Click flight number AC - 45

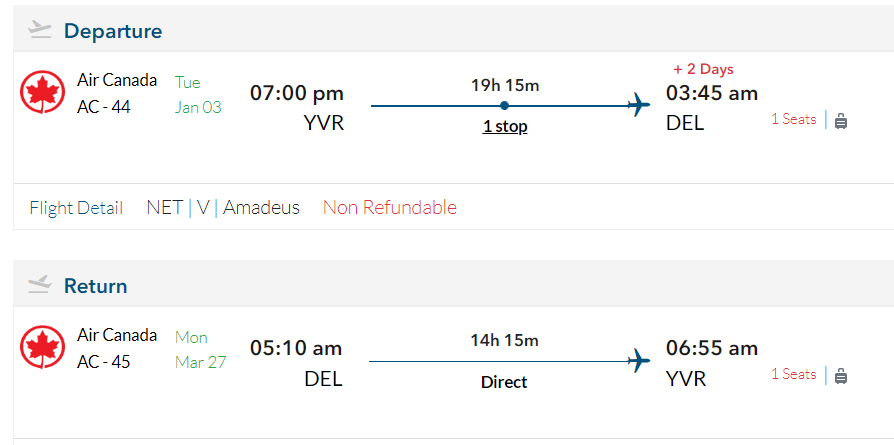[x=103, y=362]
